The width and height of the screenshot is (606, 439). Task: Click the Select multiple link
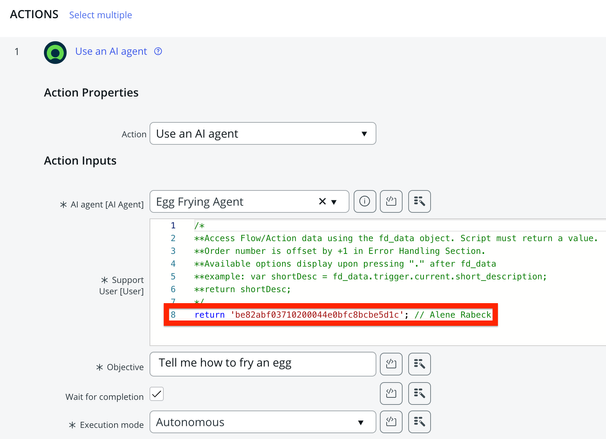[x=100, y=15]
